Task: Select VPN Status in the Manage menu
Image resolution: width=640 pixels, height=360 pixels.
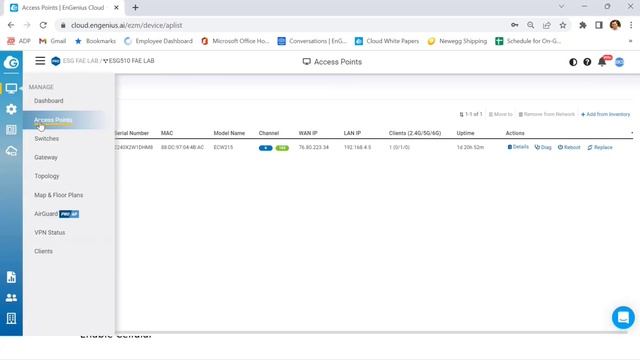Action: (x=49, y=233)
